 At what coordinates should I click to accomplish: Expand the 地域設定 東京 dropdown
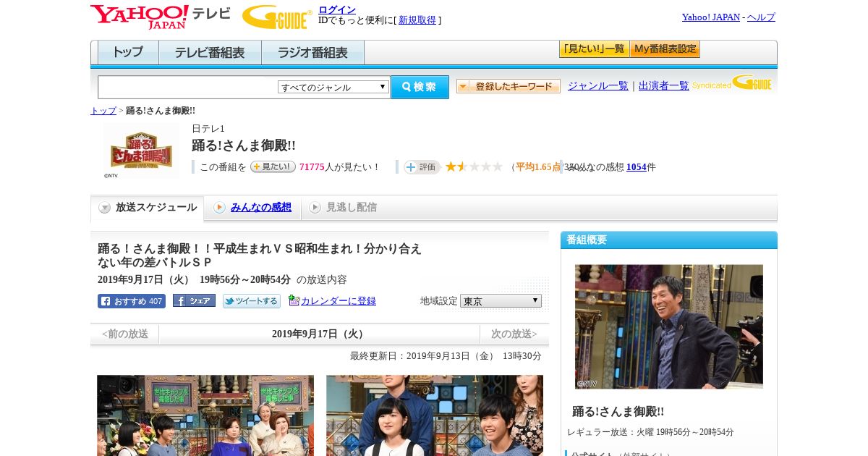pyautogui.click(x=501, y=300)
